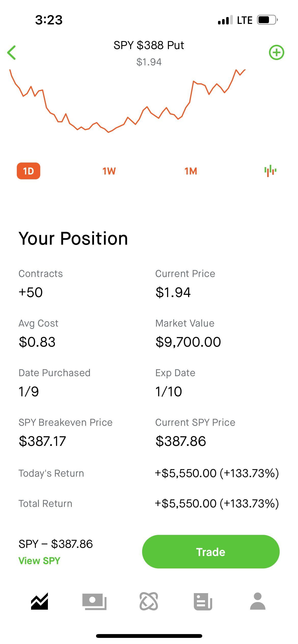Tap the Market Value $9,700.00 amount

(x=188, y=342)
